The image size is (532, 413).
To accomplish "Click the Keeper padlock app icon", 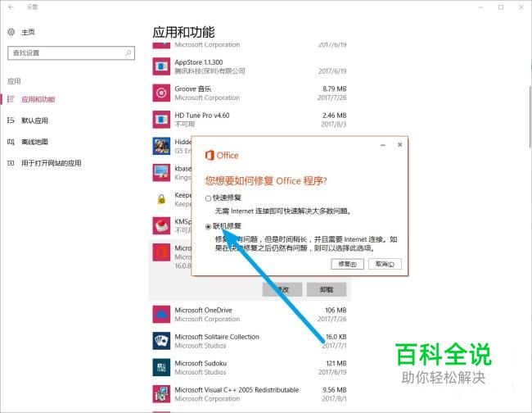I will [x=161, y=199].
